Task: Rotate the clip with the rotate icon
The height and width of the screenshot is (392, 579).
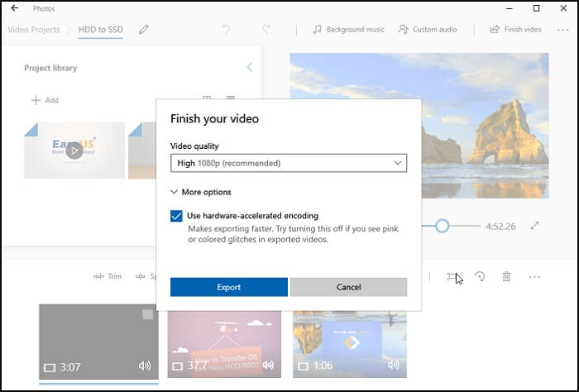Action: (x=480, y=277)
